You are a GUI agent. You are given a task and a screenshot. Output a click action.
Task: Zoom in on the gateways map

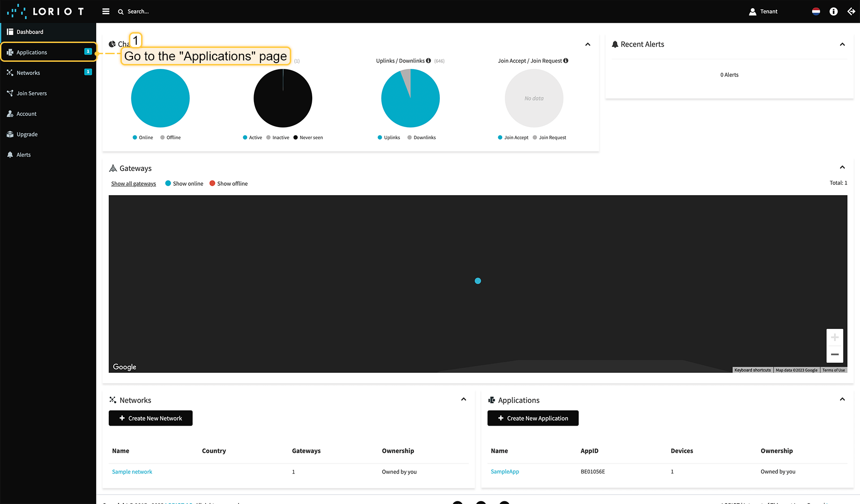pos(834,337)
